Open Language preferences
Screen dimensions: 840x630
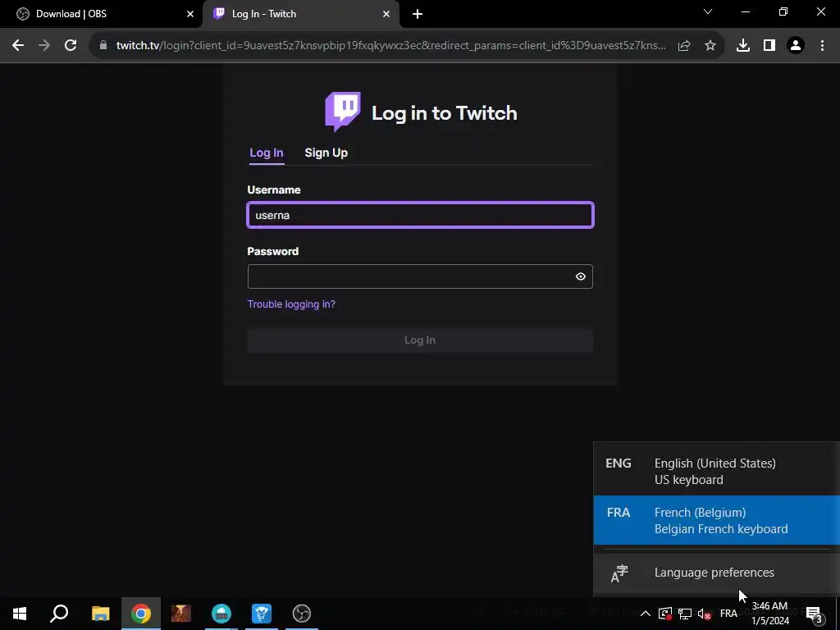(717, 573)
